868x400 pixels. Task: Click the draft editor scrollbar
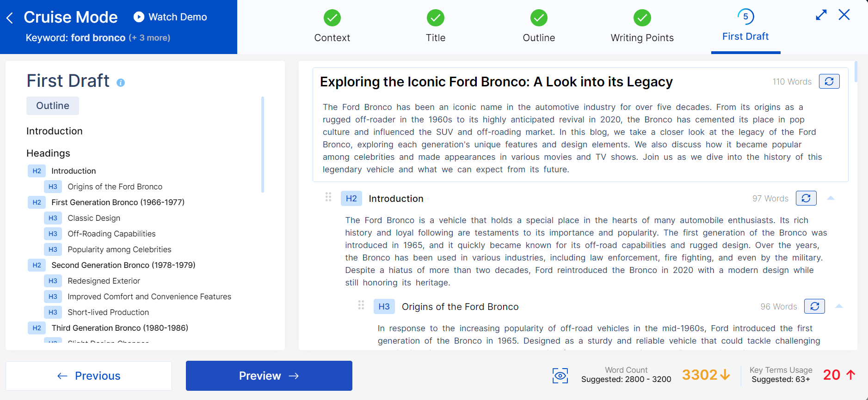[856, 72]
